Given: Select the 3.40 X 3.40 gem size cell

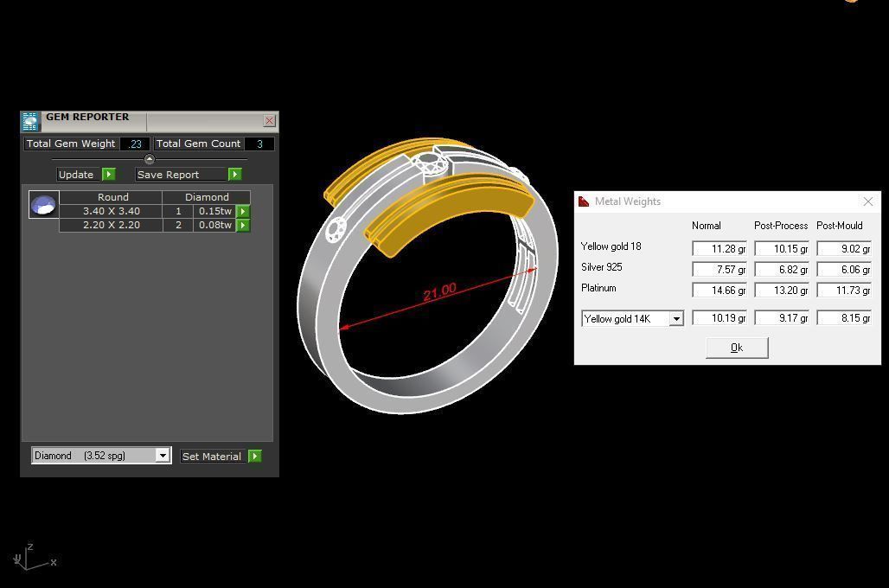Looking at the screenshot, I should (x=111, y=211).
